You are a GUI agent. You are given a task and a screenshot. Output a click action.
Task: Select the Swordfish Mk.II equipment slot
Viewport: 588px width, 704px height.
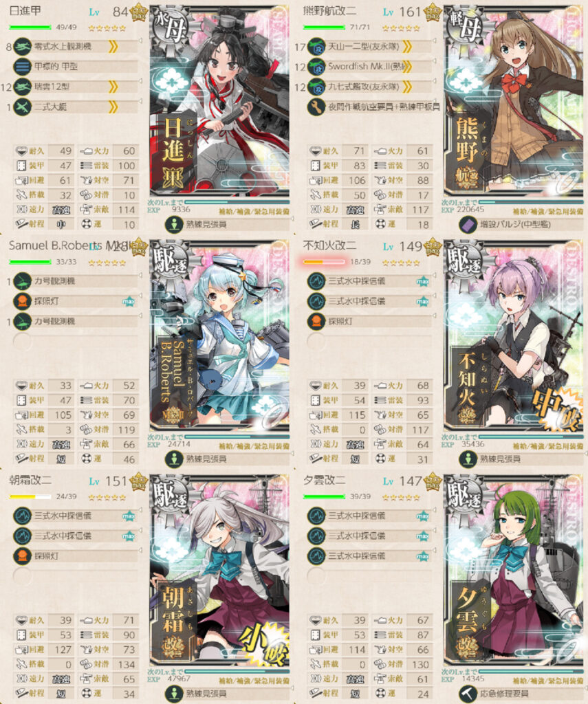(369, 67)
